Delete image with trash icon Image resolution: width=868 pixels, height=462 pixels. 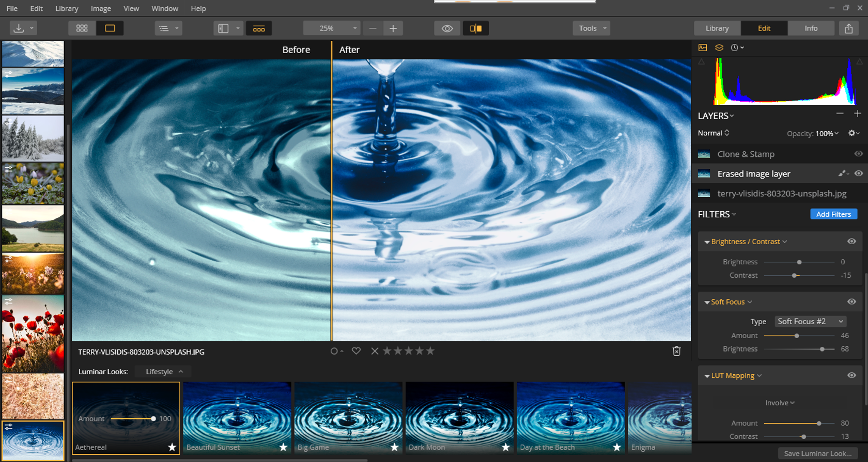tap(676, 351)
